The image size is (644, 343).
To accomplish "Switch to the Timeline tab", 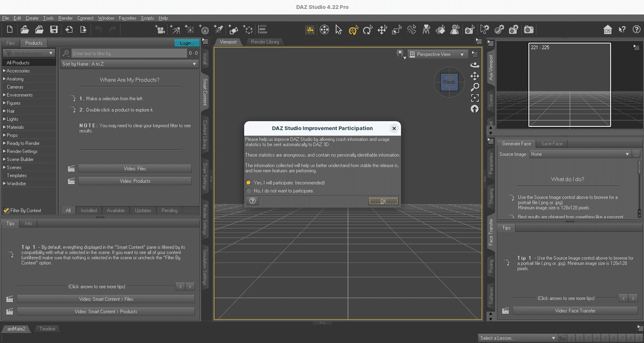I will pyautogui.click(x=47, y=329).
